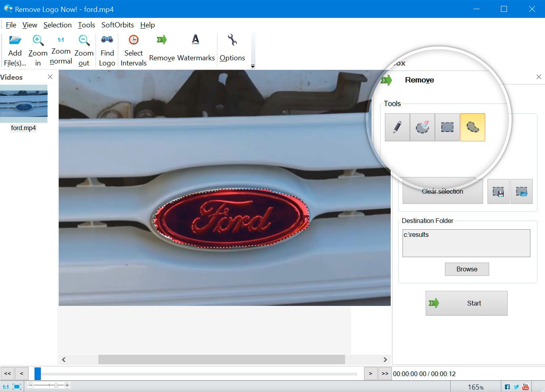
Task: Expand the toolbar overflow arrow
Action: coord(253,67)
